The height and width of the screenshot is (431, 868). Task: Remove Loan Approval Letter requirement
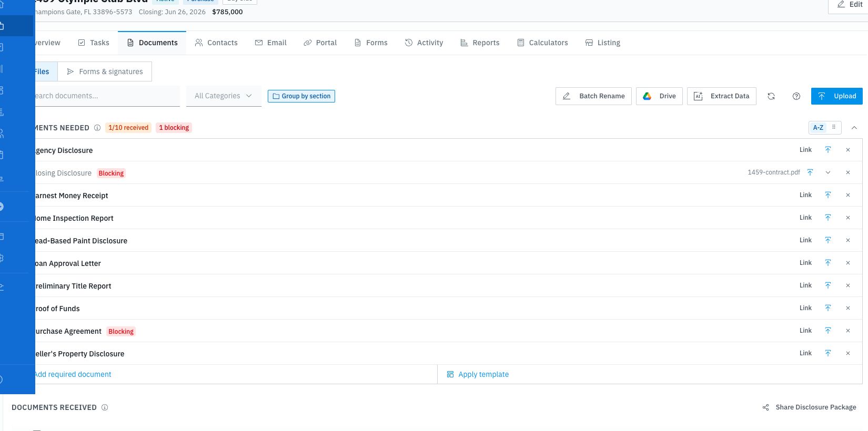pyautogui.click(x=848, y=263)
